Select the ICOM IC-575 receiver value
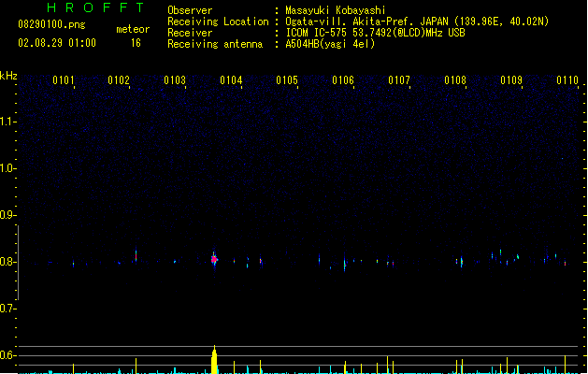Image resolution: width=588 pixels, height=374 pixels. click(x=375, y=33)
